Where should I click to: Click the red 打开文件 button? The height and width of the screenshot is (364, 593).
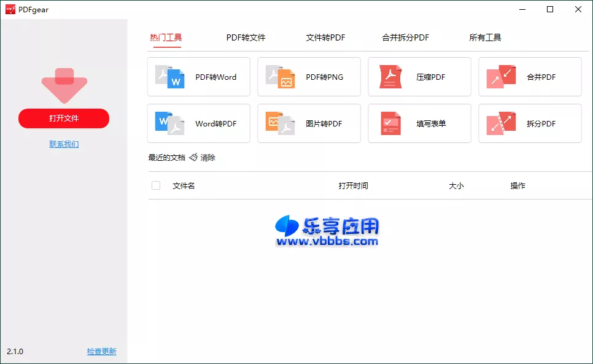click(64, 118)
